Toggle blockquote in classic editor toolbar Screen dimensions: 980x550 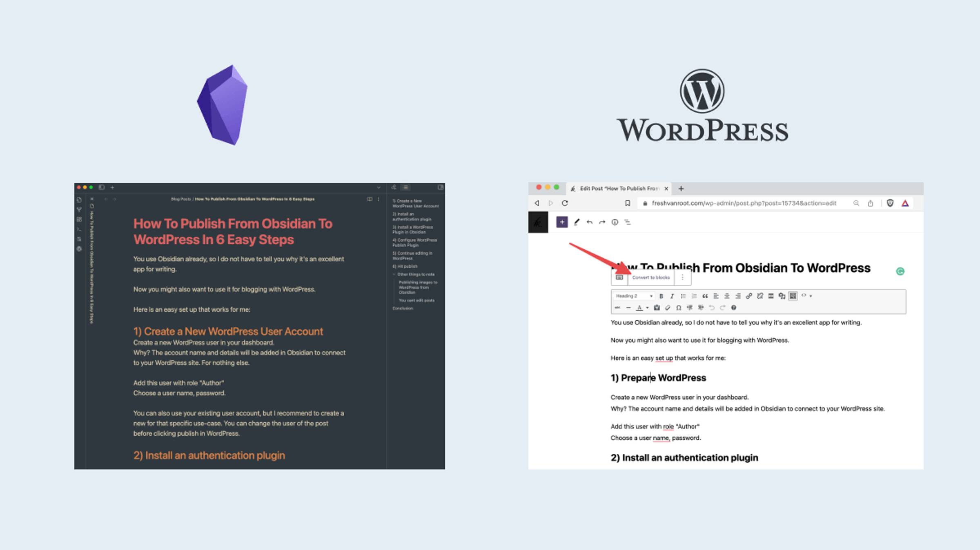tap(705, 296)
